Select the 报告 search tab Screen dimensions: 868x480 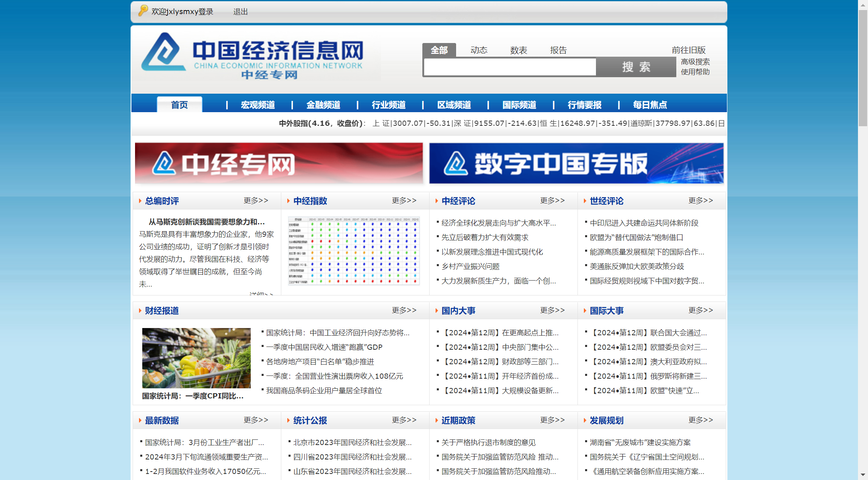[x=558, y=50]
